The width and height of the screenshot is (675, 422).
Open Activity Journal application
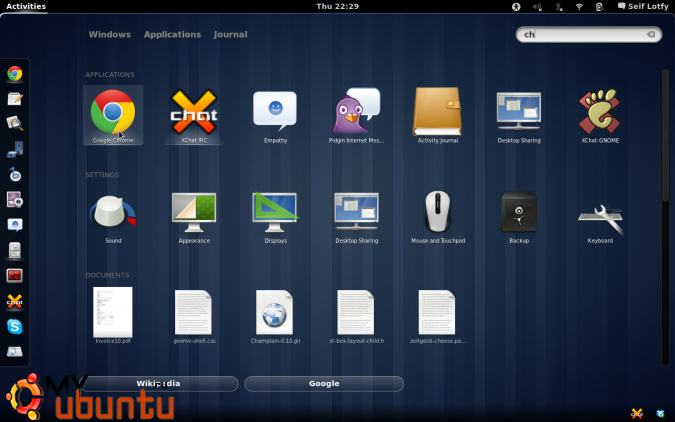(x=438, y=115)
